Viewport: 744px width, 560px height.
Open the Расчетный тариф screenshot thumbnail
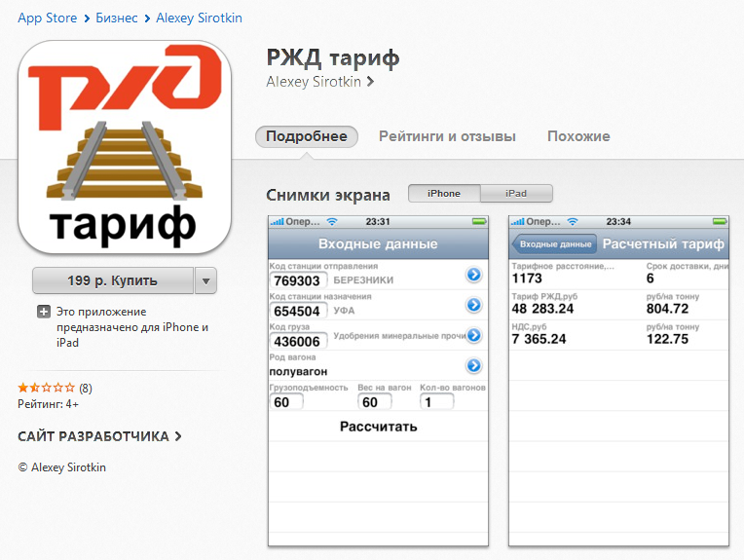pyautogui.click(x=618, y=381)
